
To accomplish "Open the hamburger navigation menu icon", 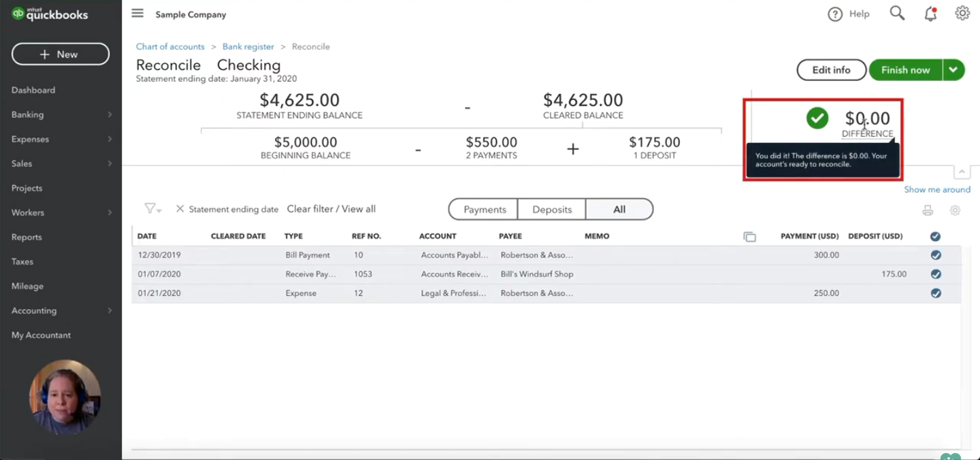I will point(137,13).
